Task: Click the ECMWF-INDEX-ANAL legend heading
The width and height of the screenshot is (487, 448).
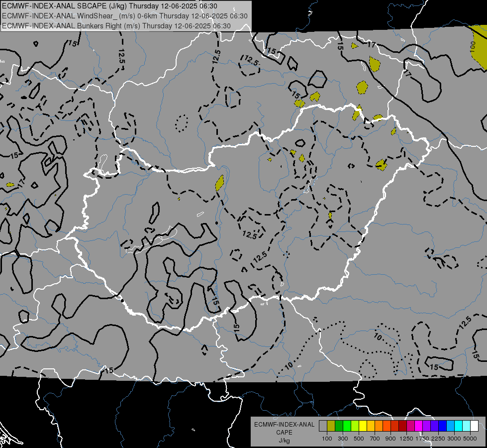Action: (x=284, y=425)
